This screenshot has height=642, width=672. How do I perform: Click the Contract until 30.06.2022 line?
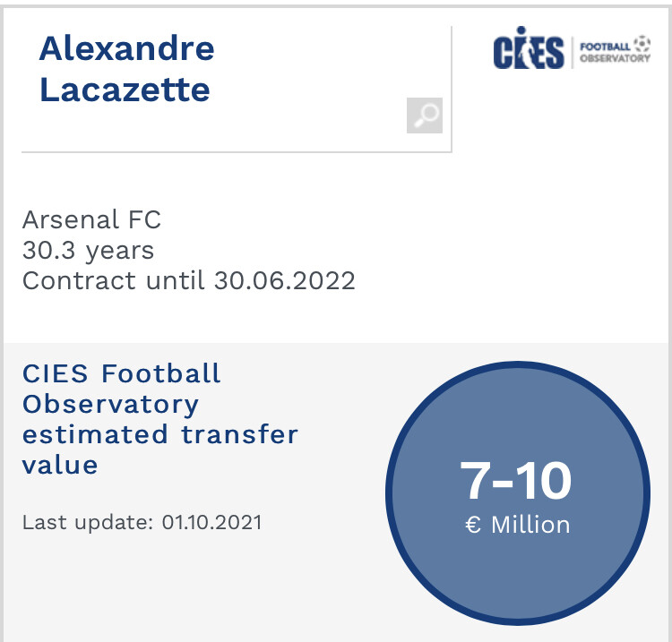188,281
